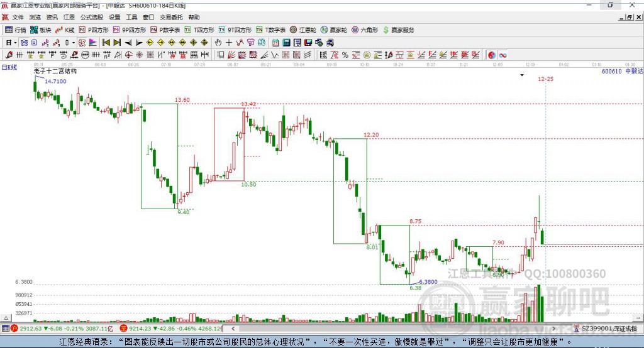Click the SZ399001 深证成指 status entry
The width and height of the screenshot is (644, 348).
point(606,329)
